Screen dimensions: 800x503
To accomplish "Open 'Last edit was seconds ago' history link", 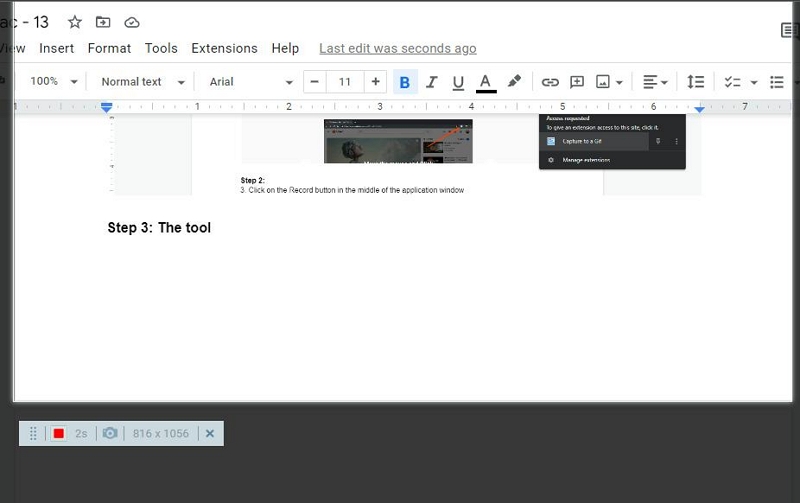I will (x=398, y=48).
